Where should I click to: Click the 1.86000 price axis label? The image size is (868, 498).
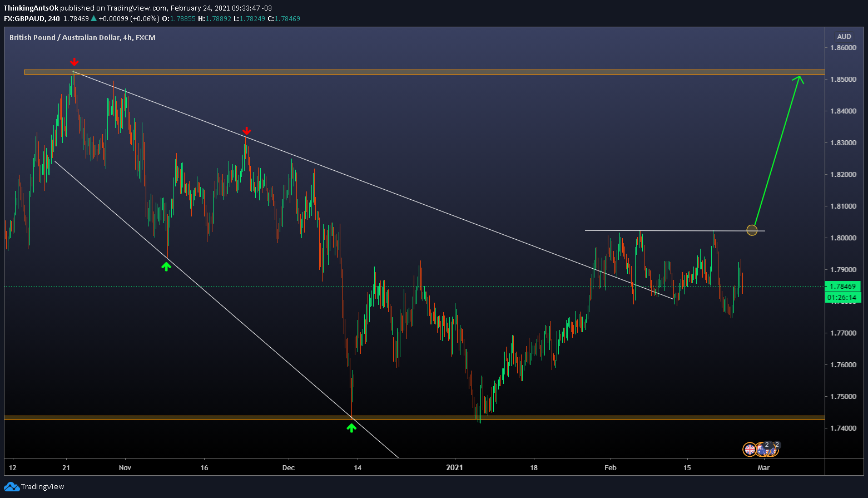pos(843,48)
